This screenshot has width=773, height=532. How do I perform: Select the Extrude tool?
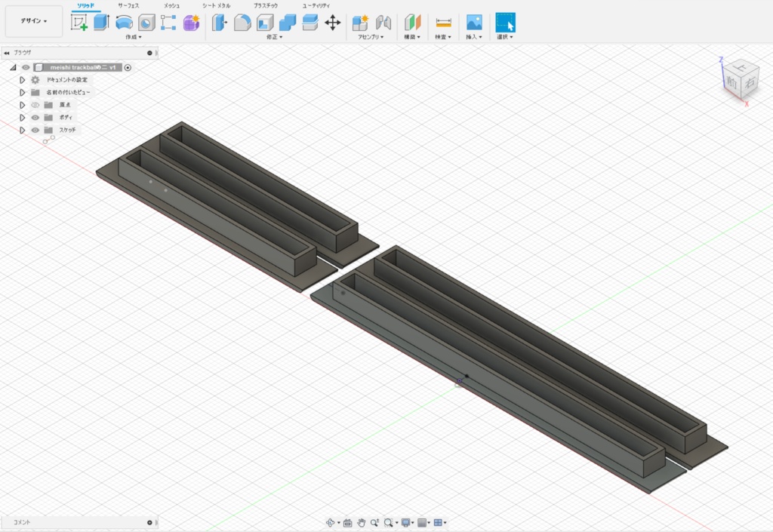point(102,22)
